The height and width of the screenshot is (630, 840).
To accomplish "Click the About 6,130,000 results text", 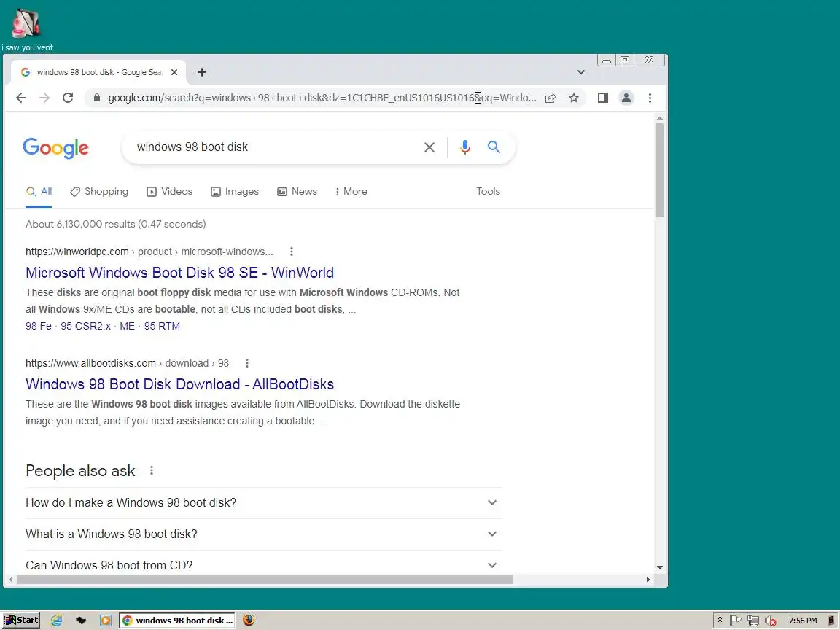I will coord(116,224).
